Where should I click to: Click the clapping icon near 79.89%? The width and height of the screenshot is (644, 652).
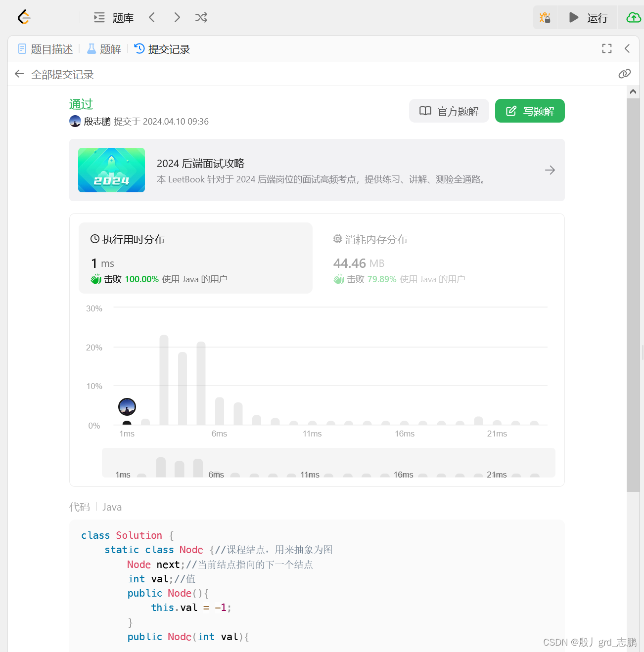coord(339,279)
